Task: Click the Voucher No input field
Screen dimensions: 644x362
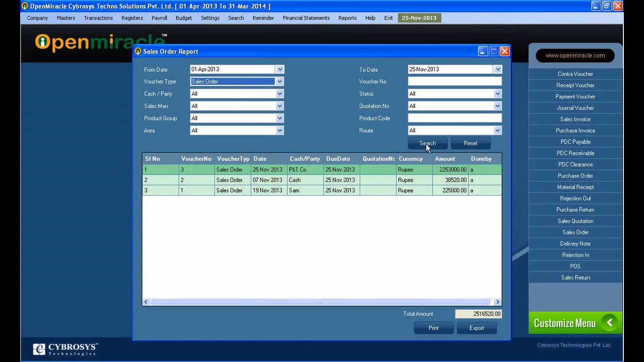Action: pyautogui.click(x=455, y=81)
